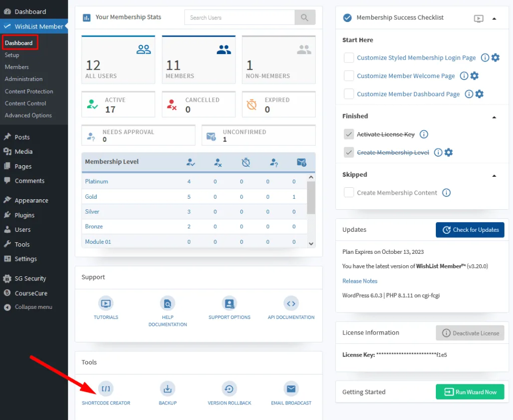Click info icon beside Create Membership Content
The image size is (513, 420).
point(446,192)
